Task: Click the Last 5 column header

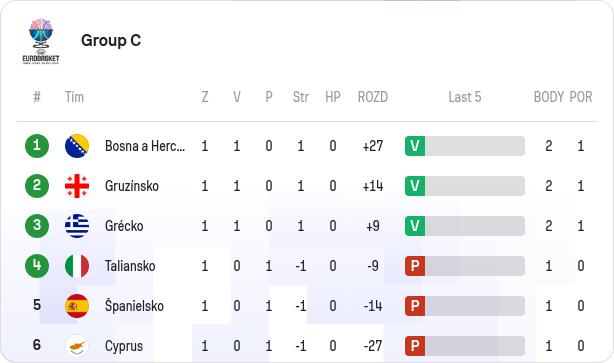Action: click(465, 97)
